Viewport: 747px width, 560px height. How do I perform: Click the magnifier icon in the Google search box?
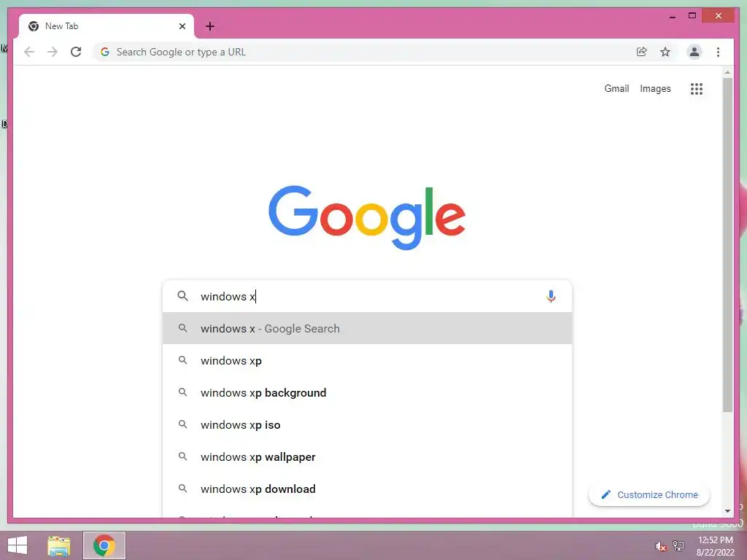[182, 296]
